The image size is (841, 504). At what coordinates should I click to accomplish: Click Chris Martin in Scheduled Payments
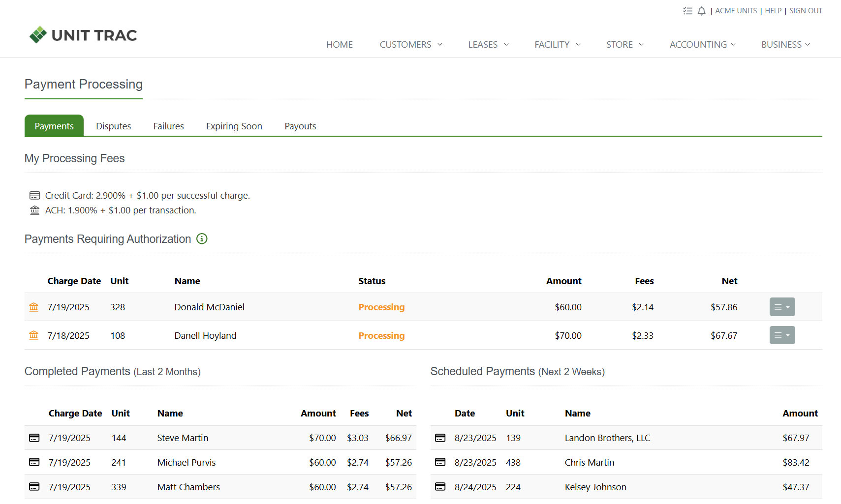pos(589,462)
